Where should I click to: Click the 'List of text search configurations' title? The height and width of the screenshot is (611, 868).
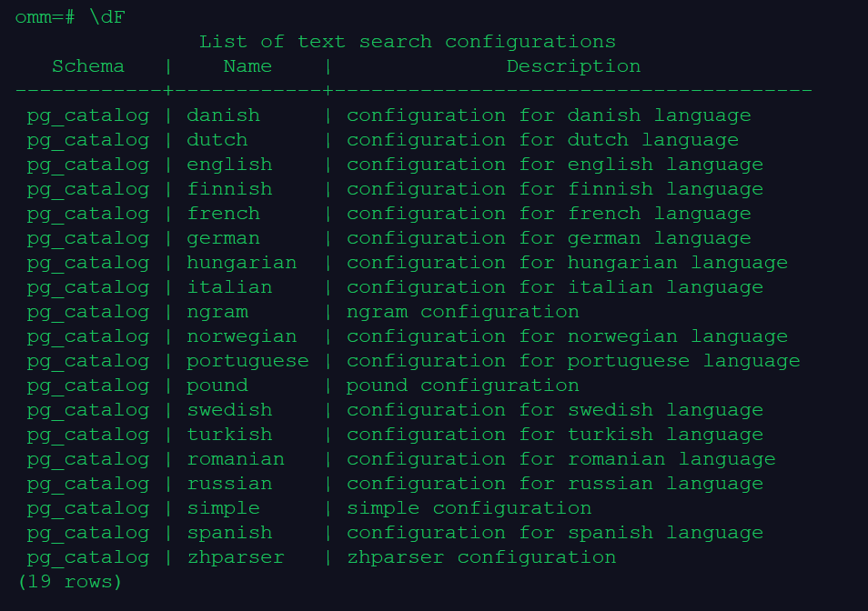point(407,42)
